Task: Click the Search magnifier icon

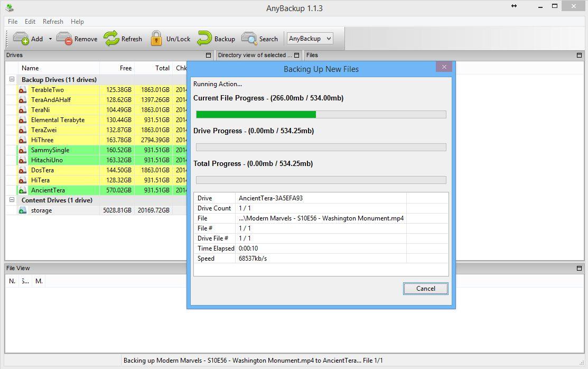Action: pos(249,38)
